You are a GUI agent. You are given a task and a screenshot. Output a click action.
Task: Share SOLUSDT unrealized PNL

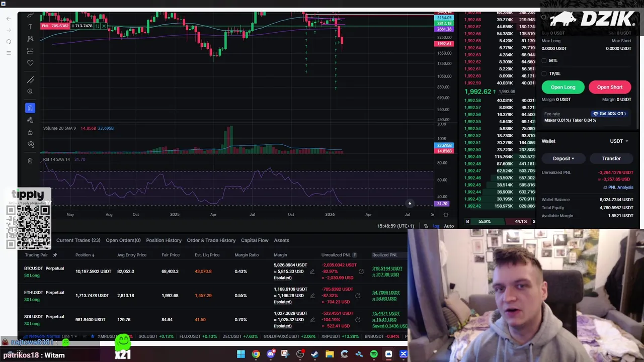tap(358, 320)
